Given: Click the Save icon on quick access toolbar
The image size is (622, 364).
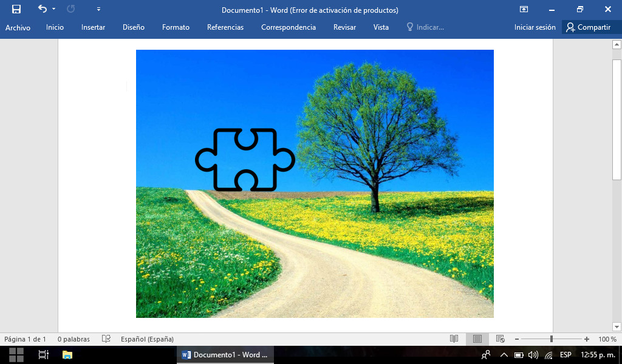Looking at the screenshot, I should tap(16, 8).
